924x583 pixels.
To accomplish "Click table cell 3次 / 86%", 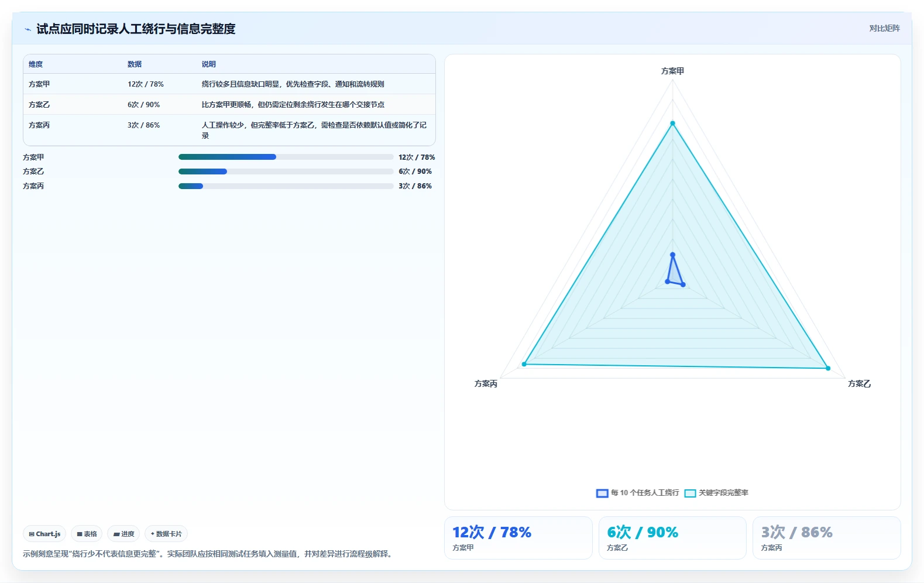I will (x=144, y=125).
